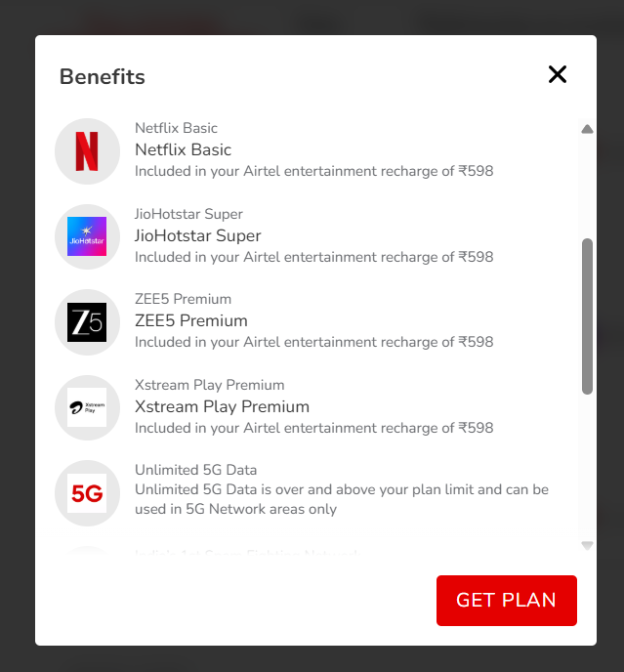Click the 5G Network areas description text
Image resolution: width=624 pixels, height=672 pixels.
[x=341, y=499]
